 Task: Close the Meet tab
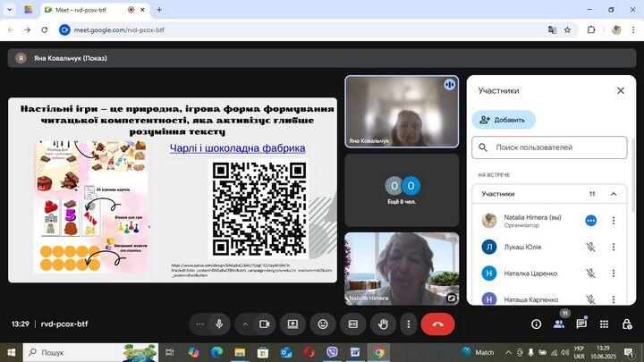(142, 10)
